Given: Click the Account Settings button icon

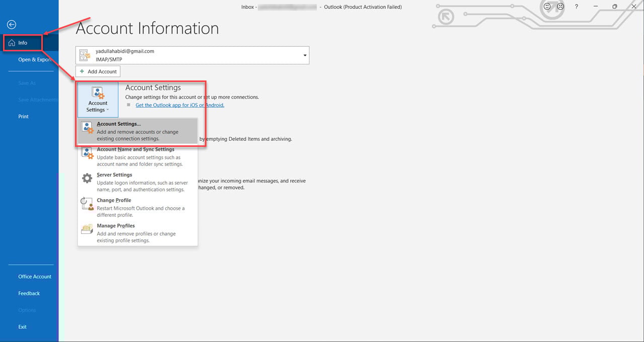Looking at the screenshot, I should tap(98, 93).
